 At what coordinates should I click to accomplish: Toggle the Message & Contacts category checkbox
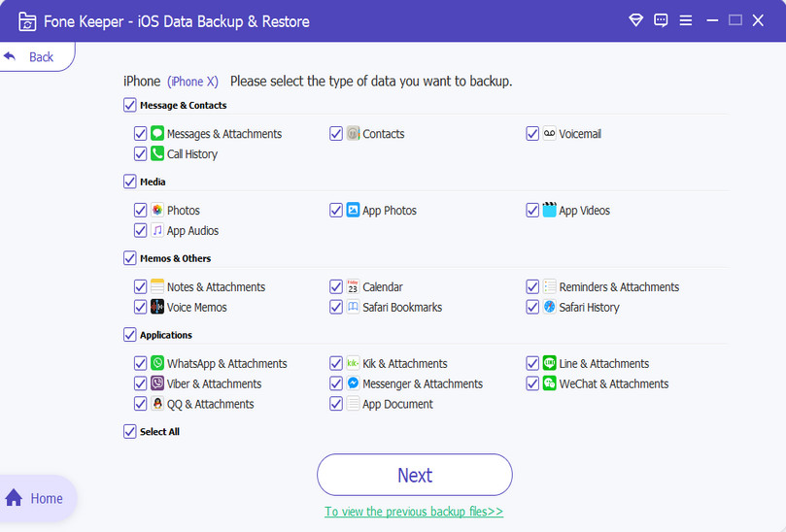pos(130,105)
